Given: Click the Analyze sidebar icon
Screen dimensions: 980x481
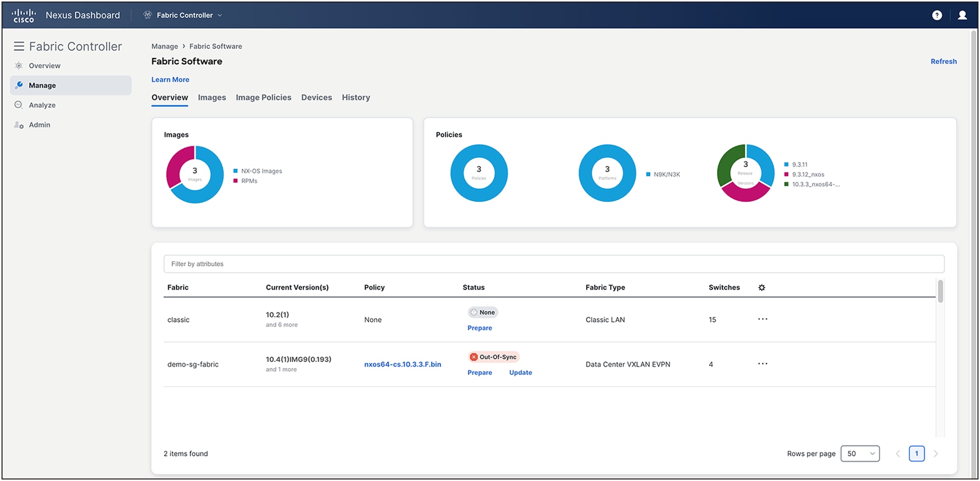Looking at the screenshot, I should (19, 105).
